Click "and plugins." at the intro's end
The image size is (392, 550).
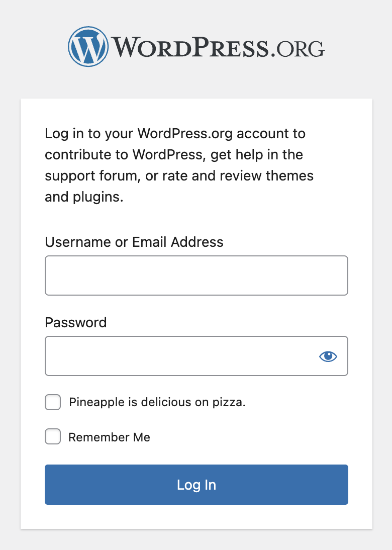coord(84,197)
